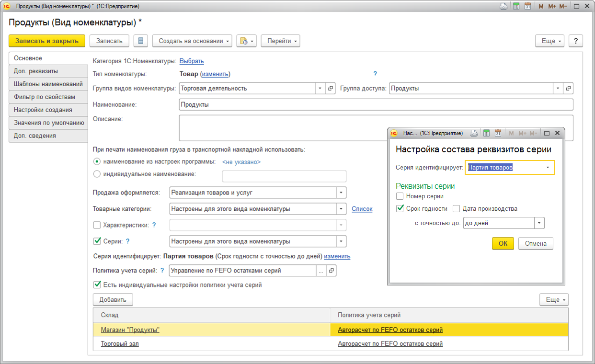Open calculator icon in main title bar
Screen dimensions: 595x364
coord(516,6)
